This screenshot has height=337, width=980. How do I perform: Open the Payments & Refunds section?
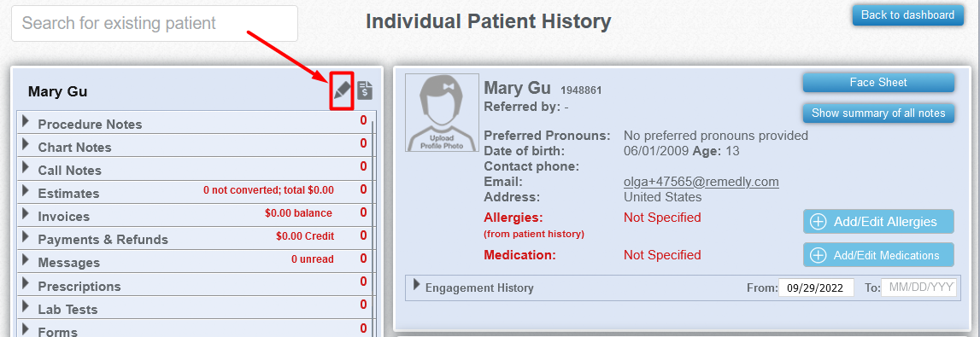coord(197,238)
